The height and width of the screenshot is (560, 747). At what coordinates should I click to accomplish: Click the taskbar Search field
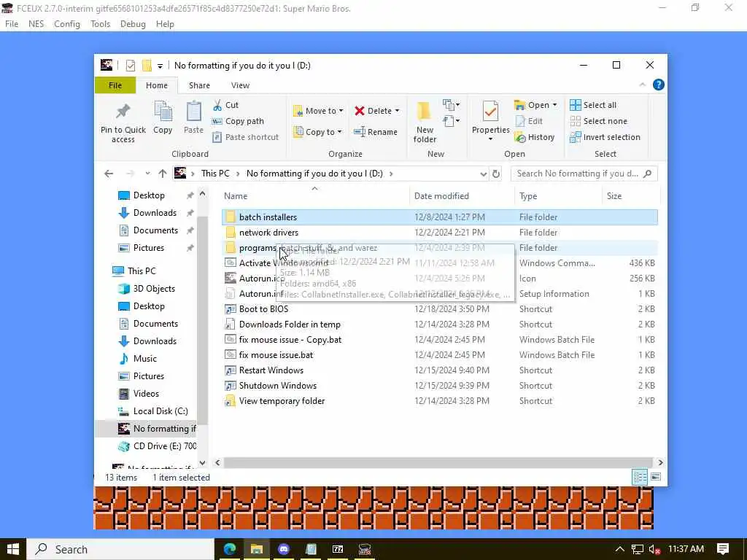point(120,549)
